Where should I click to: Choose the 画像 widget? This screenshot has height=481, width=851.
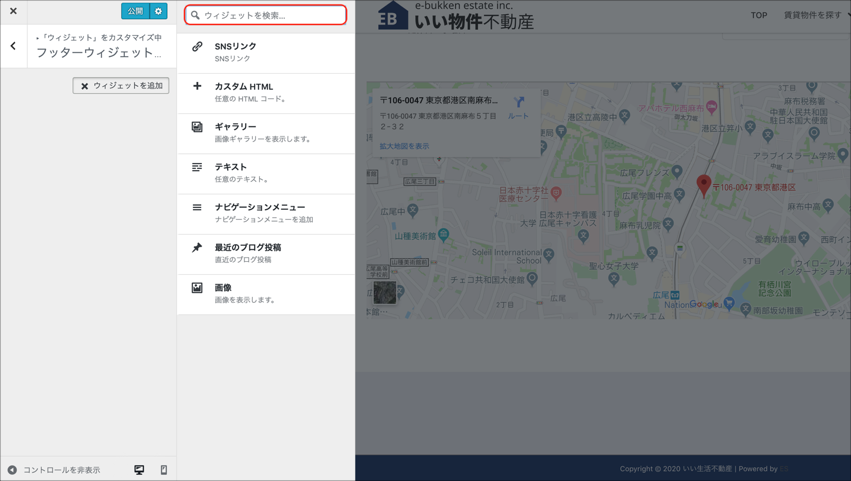tap(265, 293)
